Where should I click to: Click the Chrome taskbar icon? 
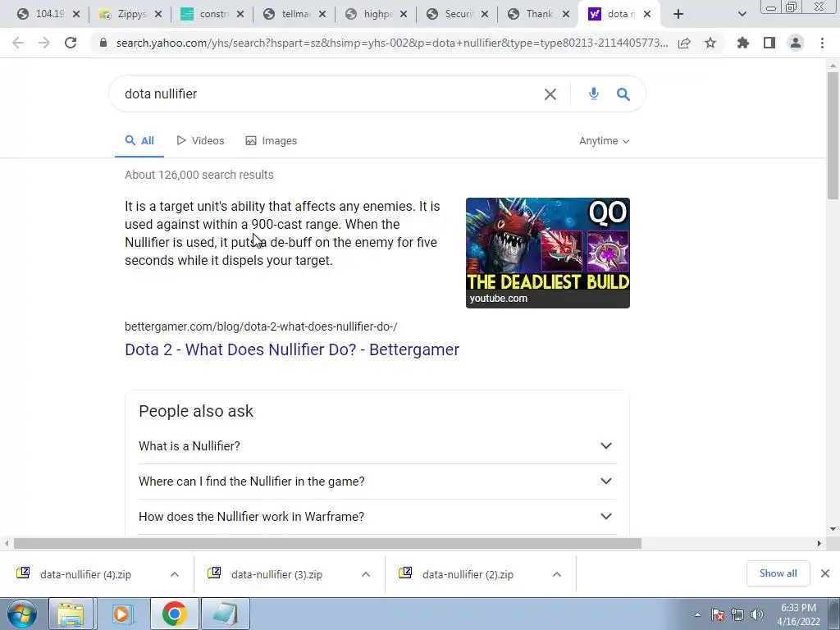174,614
